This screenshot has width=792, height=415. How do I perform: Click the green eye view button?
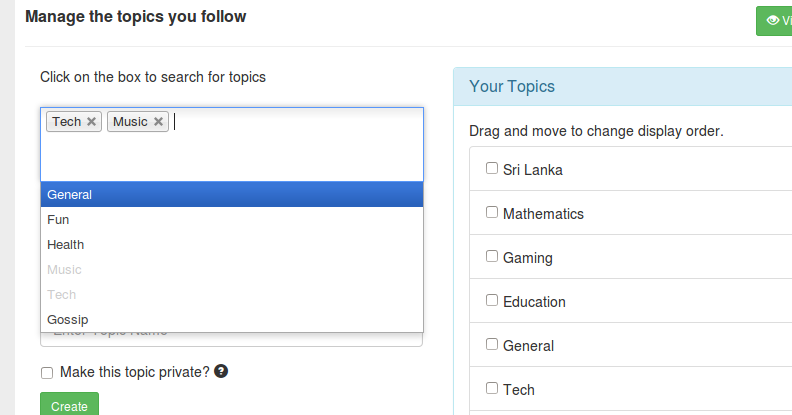[774, 20]
